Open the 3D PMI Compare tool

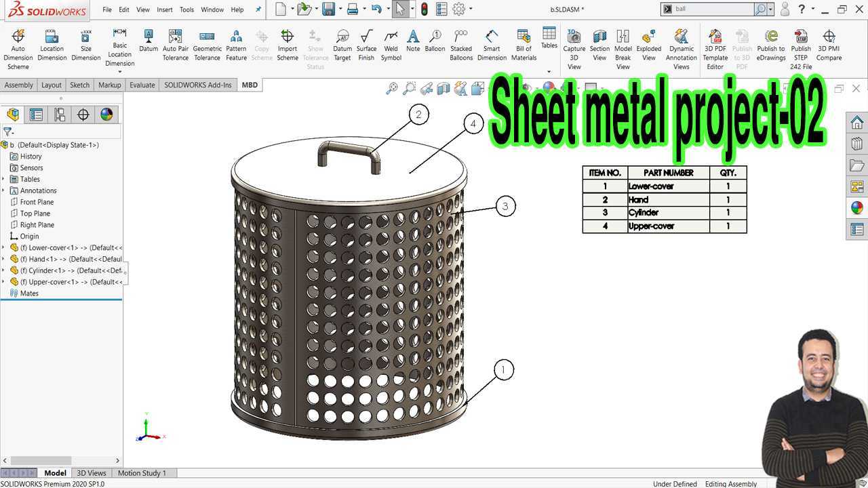[x=829, y=45]
